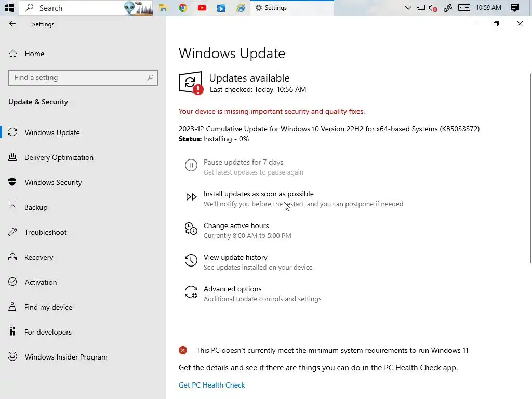
Task: Click the Backup arrow icon
Action: point(12,207)
